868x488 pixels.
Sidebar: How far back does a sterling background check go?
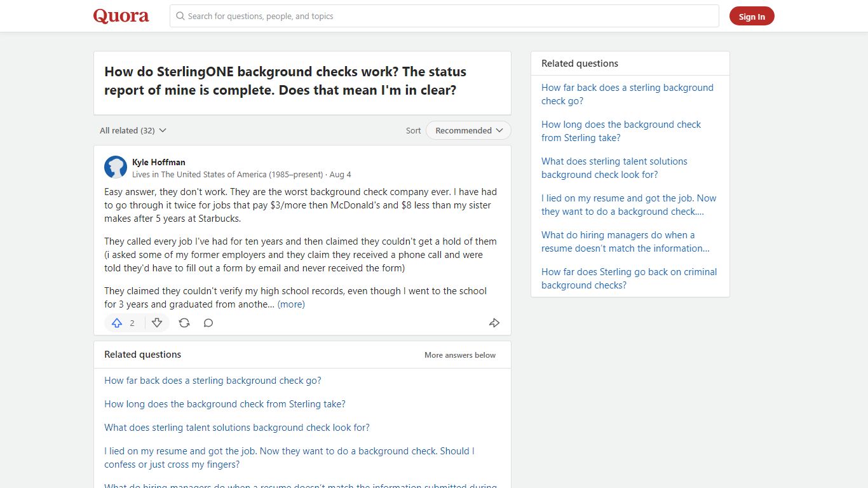(627, 94)
